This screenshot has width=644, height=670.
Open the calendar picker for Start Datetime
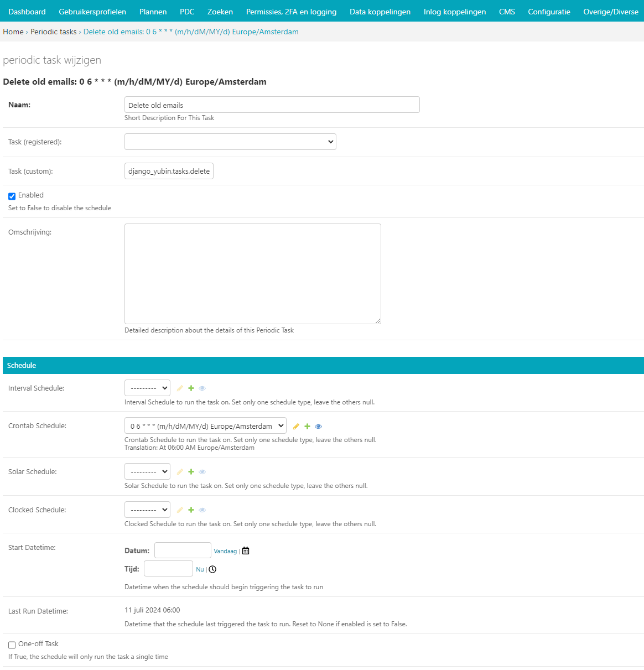point(246,551)
